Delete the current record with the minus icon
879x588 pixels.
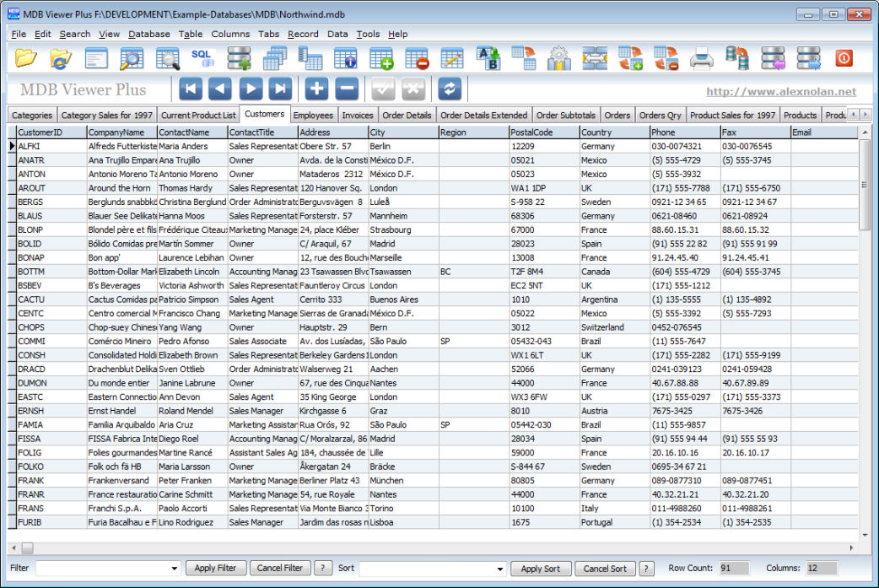click(x=346, y=88)
